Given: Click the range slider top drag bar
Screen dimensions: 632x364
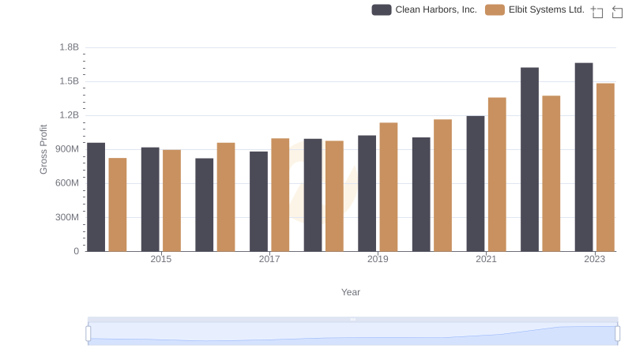Looking at the screenshot, I should tap(352, 319).
